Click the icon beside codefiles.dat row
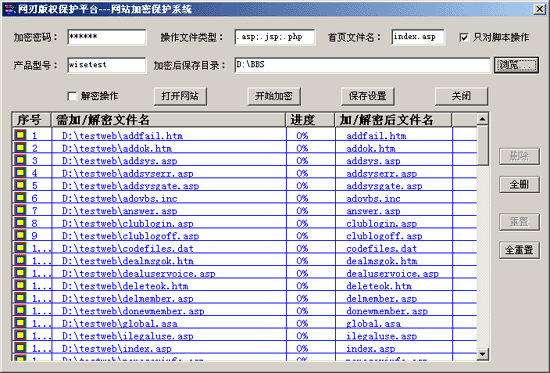 click(x=20, y=248)
